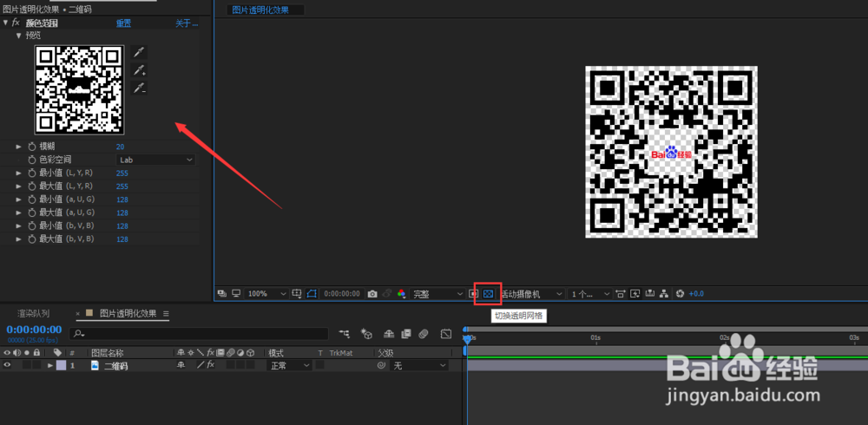
Task: Select the 图片透明化效果 composition viewer tab
Action: coord(260,10)
